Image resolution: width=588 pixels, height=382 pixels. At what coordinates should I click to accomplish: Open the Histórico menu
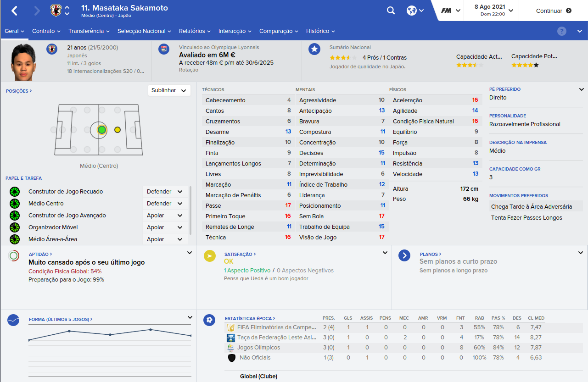click(x=320, y=31)
